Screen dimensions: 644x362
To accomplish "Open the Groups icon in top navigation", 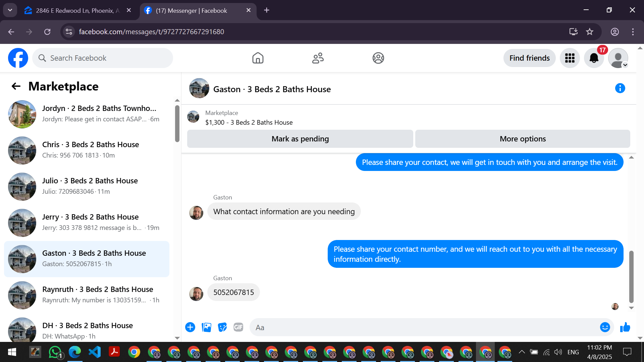I will [378, 58].
